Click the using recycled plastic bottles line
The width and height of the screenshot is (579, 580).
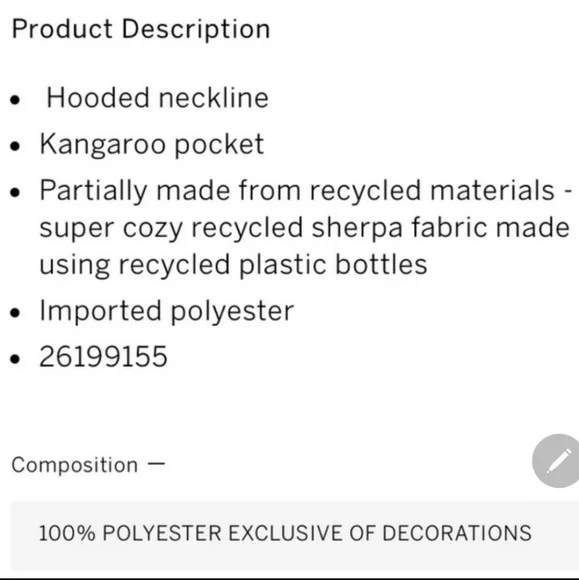(x=233, y=265)
